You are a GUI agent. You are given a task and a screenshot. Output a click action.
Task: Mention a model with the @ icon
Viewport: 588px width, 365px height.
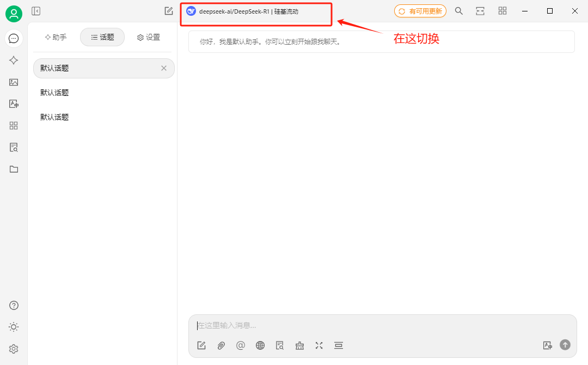[x=241, y=345]
